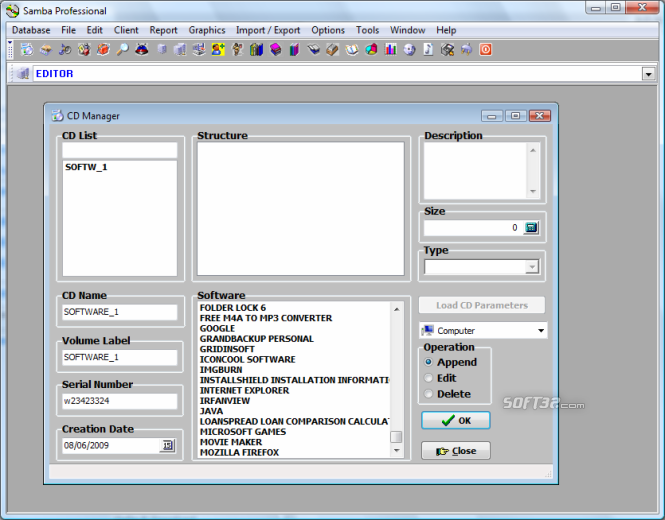
Task: Select the Append operation radio button
Action: point(428,362)
